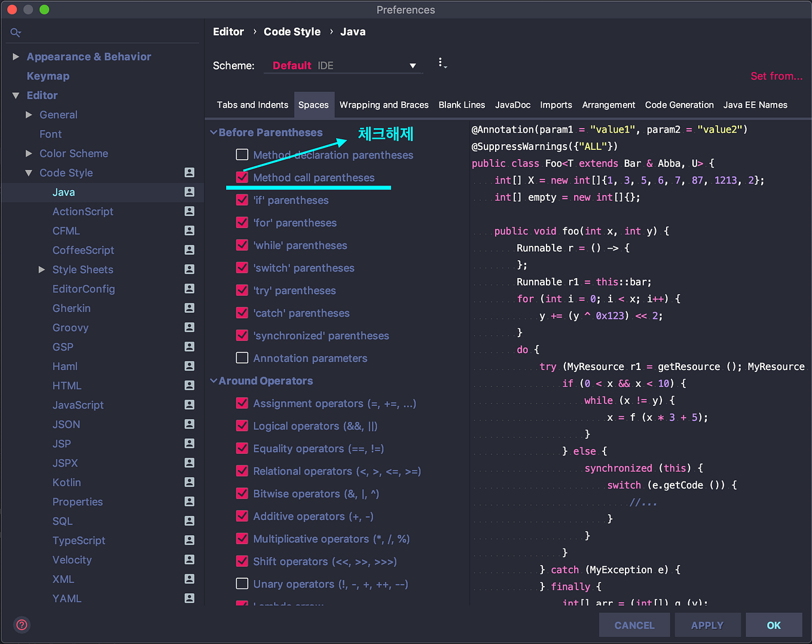Click the scheme indicator icon beside YAML

pyautogui.click(x=189, y=598)
